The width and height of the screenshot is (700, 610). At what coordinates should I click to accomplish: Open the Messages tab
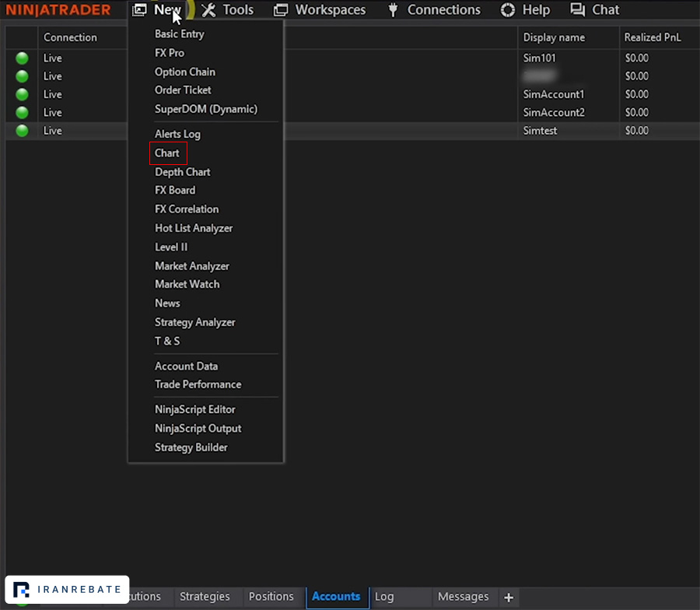[463, 597]
